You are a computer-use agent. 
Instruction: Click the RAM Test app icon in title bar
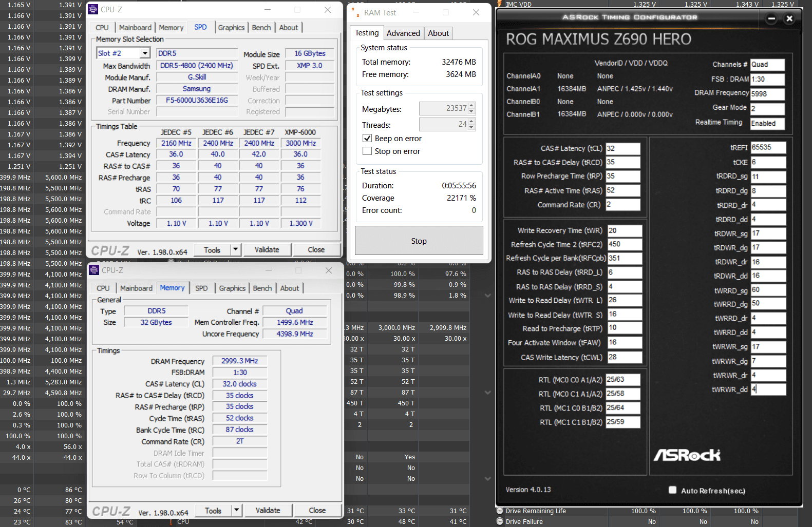[x=355, y=12]
